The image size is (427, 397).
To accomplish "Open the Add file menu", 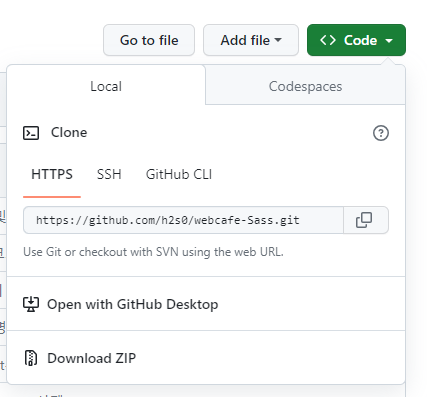I will 251,40.
